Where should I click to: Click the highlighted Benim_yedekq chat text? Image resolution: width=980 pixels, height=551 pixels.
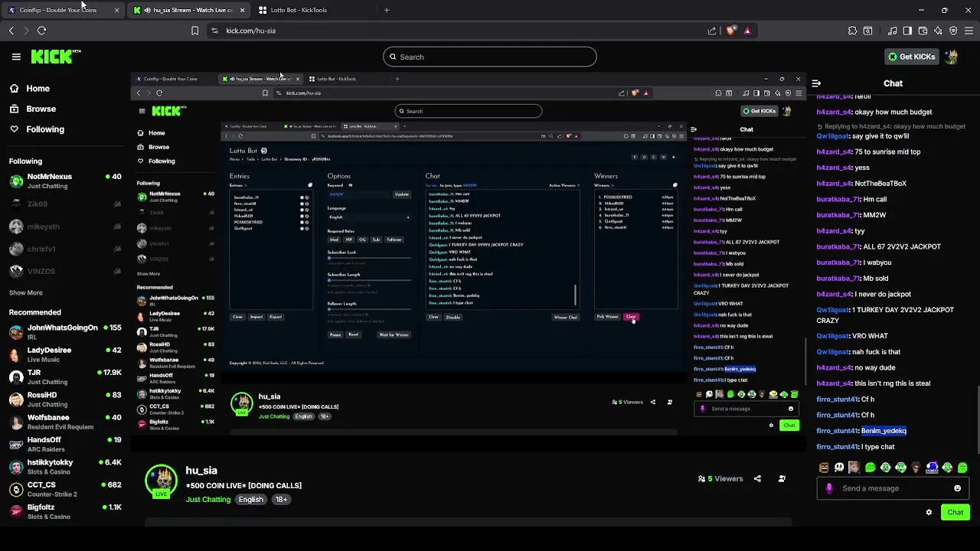coord(884,431)
